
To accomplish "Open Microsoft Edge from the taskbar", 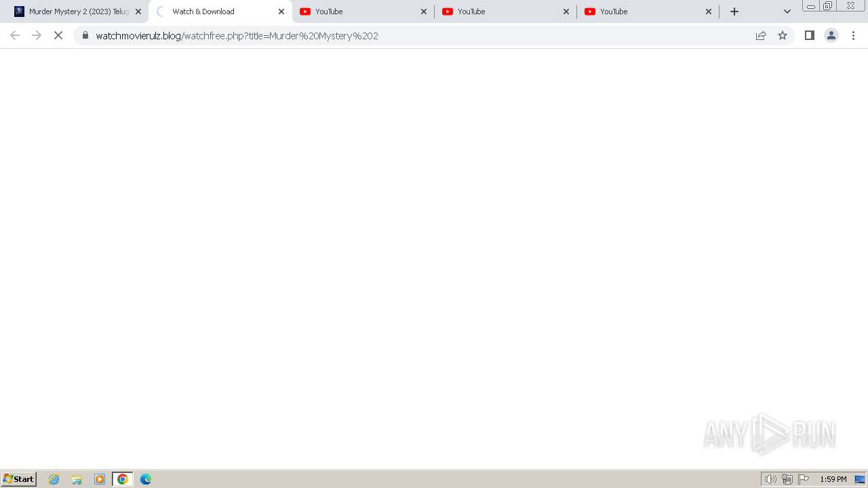I will coord(146,479).
